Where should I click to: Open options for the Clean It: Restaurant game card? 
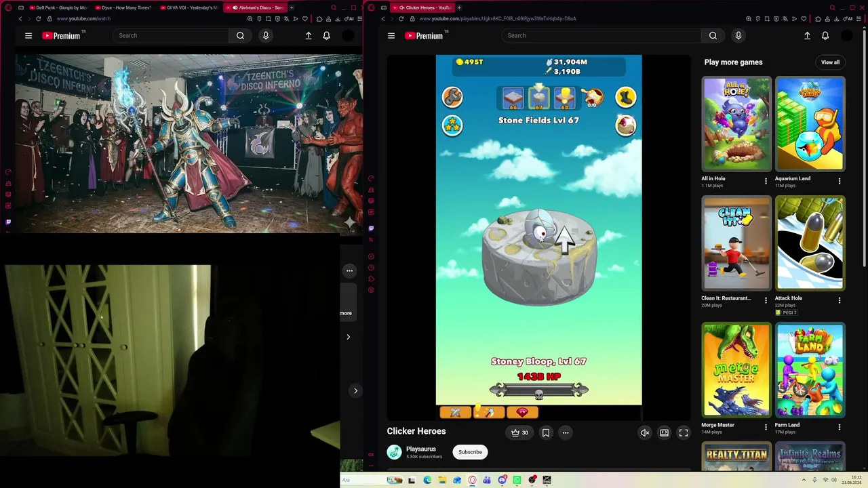[x=766, y=300]
